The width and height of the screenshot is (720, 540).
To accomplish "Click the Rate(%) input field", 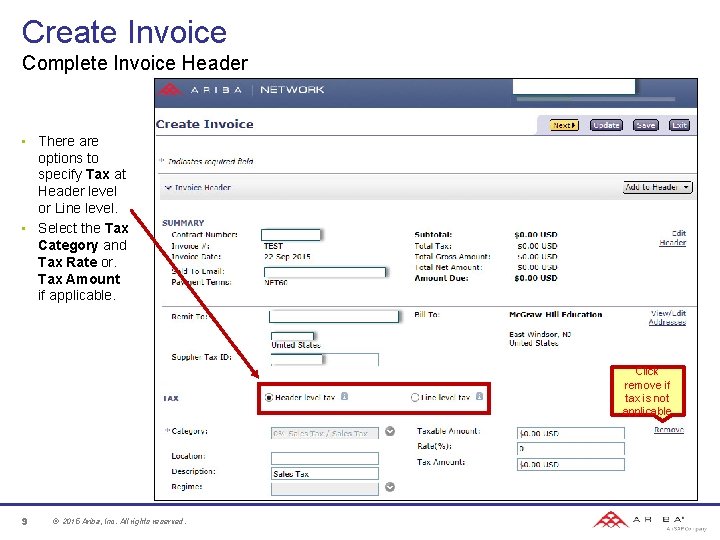I will [x=571, y=448].
